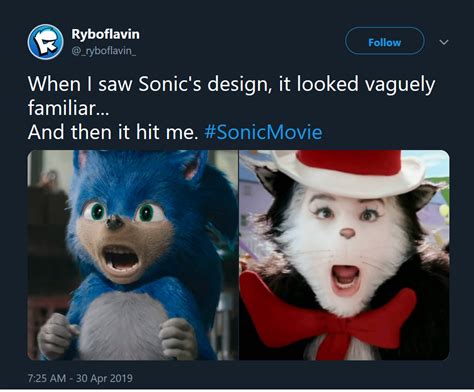Image resolution: width=474 pixels, height=392 pixels.
Task: Open the 7:25 AM timestamp link
Action: pos(47,378)
